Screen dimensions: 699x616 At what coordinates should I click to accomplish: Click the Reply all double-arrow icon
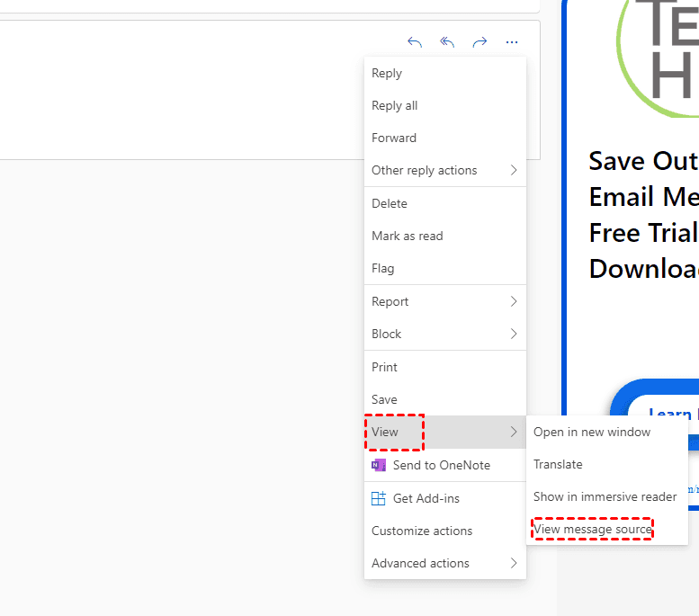pos(447,42)
